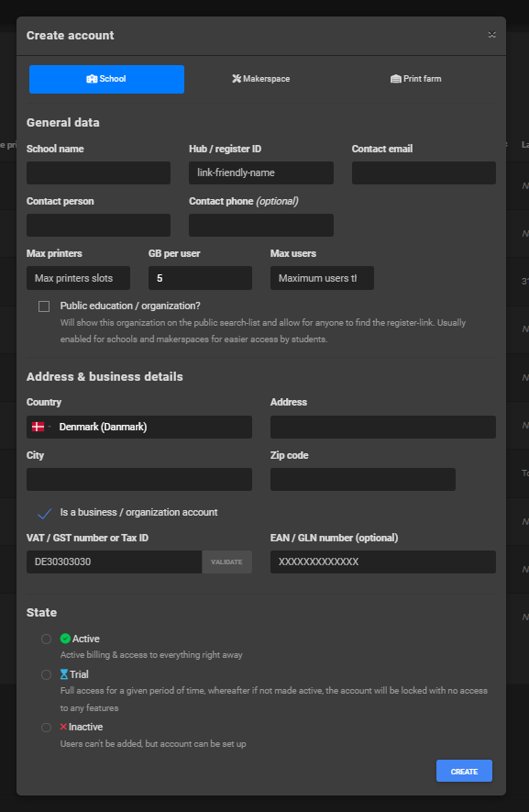The image size is (529, 812).
Task: Click the Trial hourglass icon
Action: tap(64, 674)
